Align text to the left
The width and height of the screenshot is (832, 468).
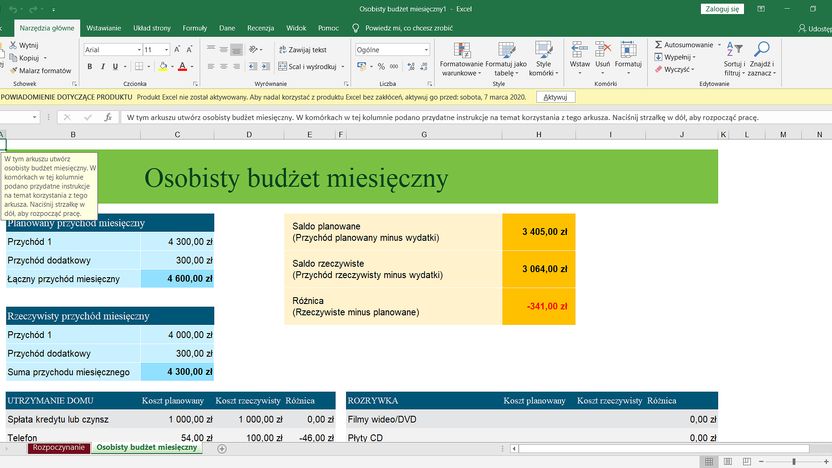coord(211,66)
